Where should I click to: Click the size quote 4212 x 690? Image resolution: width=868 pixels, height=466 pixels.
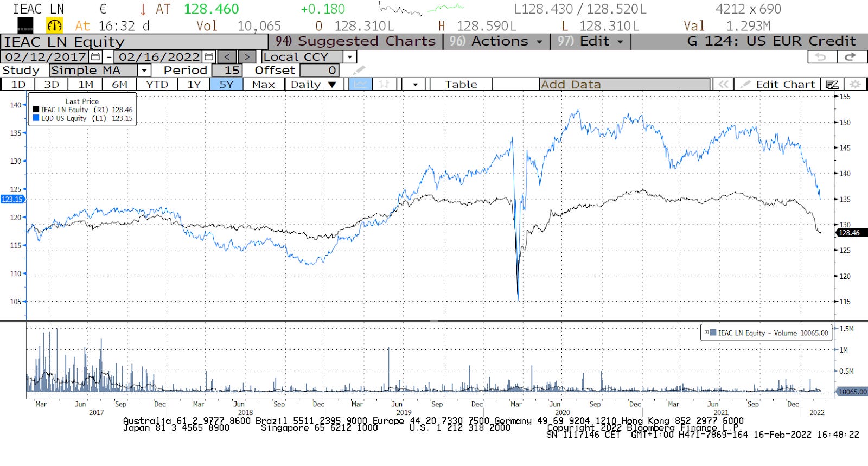749,9
